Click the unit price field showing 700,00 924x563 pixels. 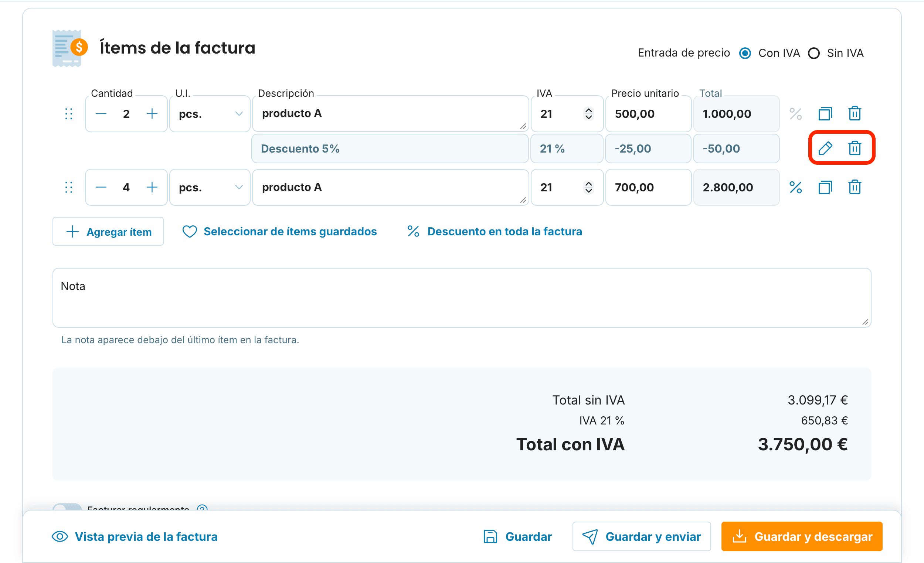(x=648, y=187)
